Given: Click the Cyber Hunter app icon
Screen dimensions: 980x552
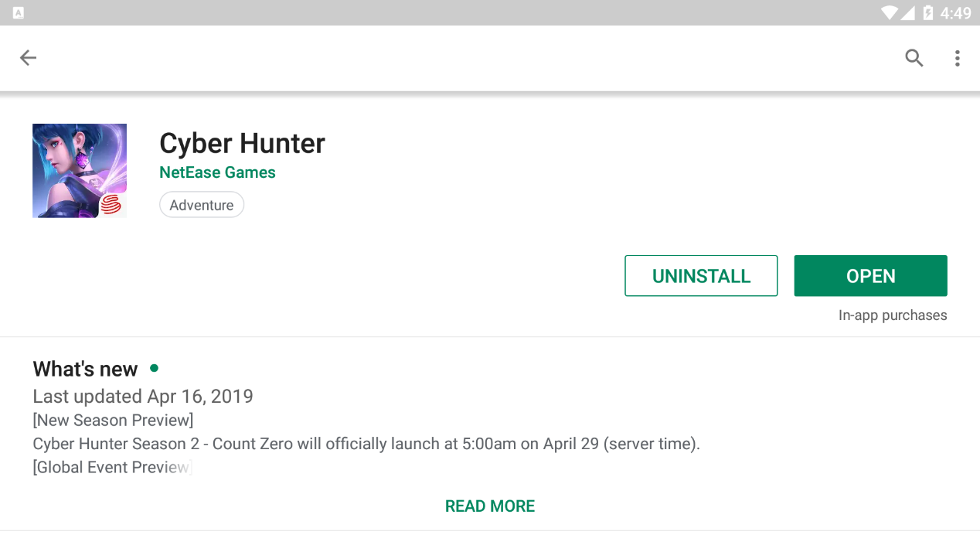Looking at the screenshot, I should coord(79,170).
